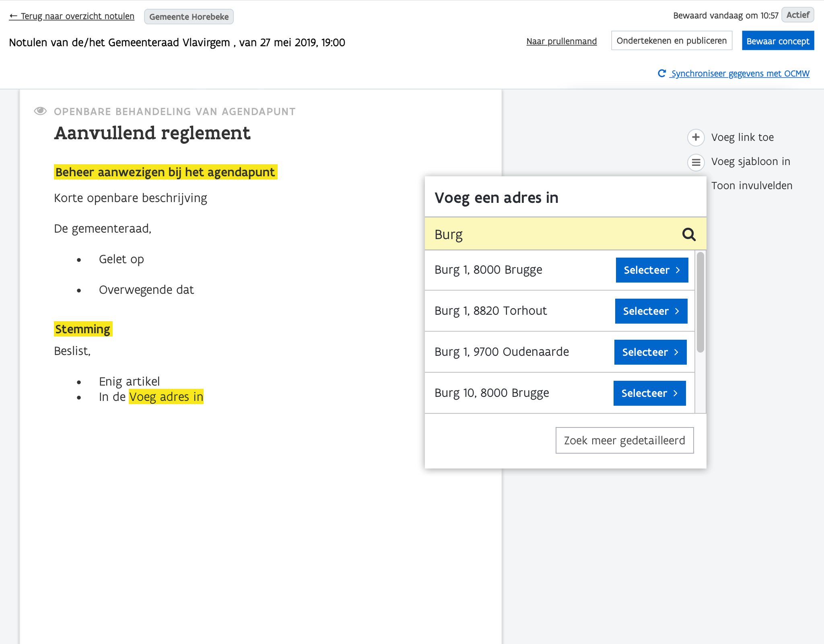Image resolution: width=824 pixels, height=644 pixels.
Task: Click the magnifier search icon in address field
Action: [689, 234]
